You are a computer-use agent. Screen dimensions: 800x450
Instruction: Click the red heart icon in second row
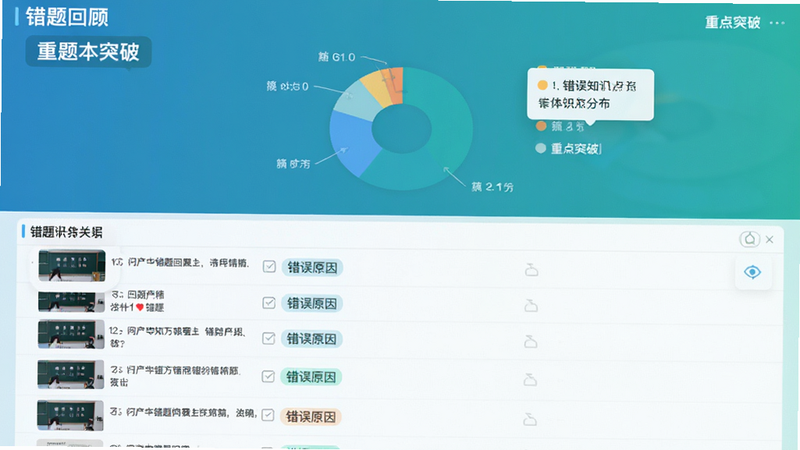point(140,307)
